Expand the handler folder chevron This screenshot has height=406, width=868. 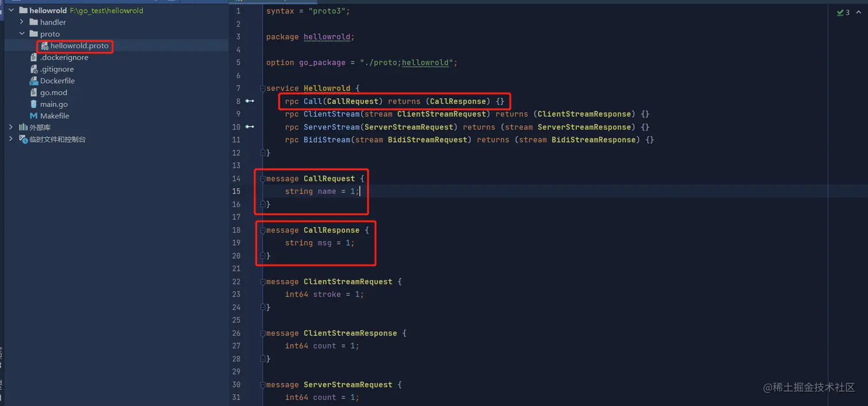[x=22, y=22]
